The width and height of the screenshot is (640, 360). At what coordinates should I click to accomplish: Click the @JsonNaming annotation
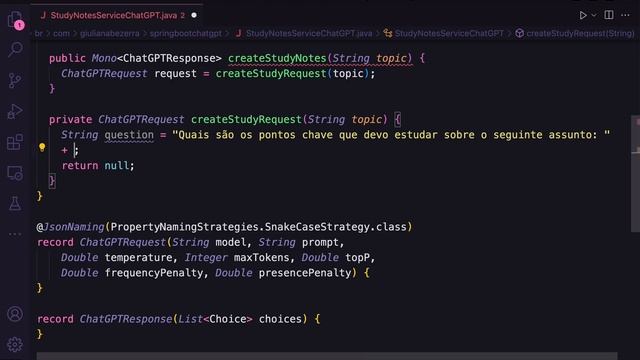71,227
